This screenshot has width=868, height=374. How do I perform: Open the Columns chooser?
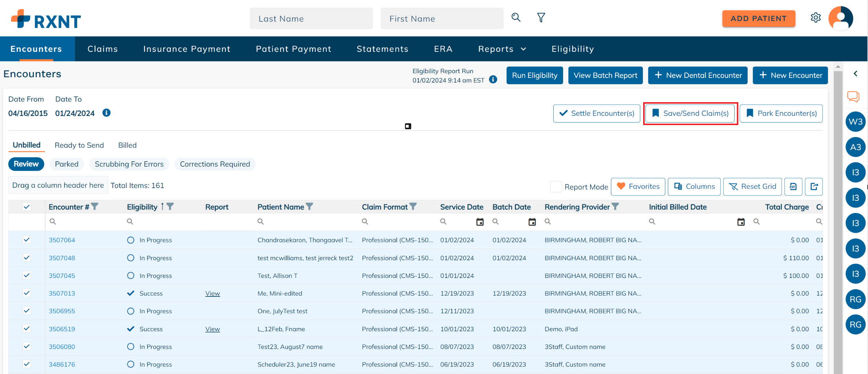(694, 187)
